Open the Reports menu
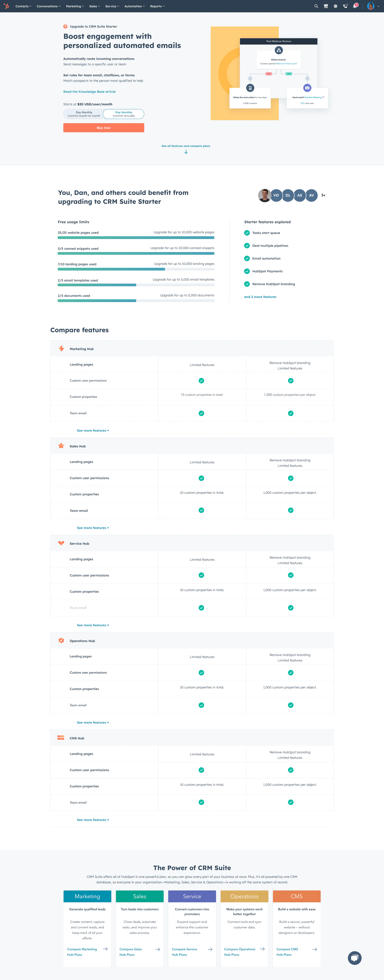This screenshot has height=980, width=384. (x=157, y=6)
